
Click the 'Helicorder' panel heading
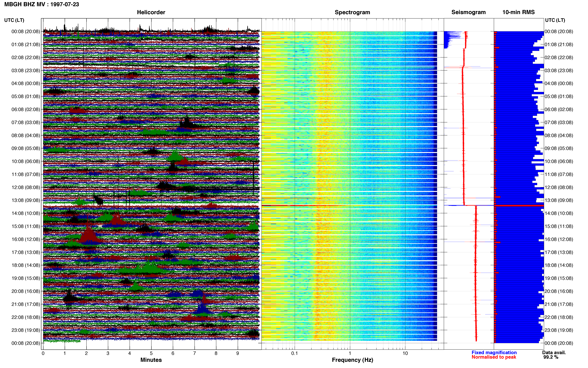[151, 12]
